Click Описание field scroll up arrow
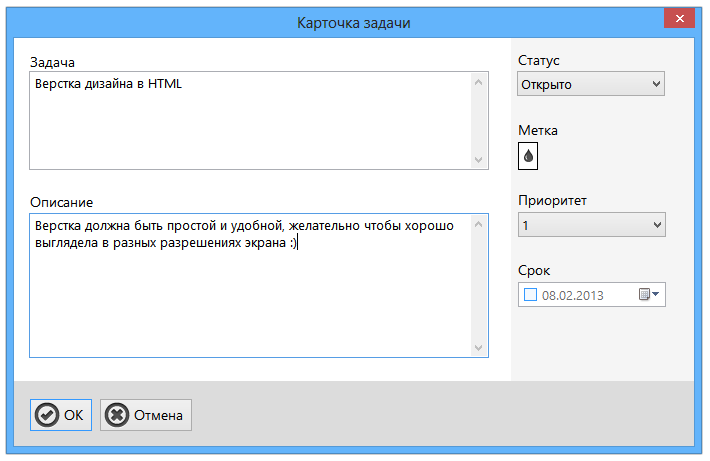This screenshot has height=461, width=710. [479, 225]
